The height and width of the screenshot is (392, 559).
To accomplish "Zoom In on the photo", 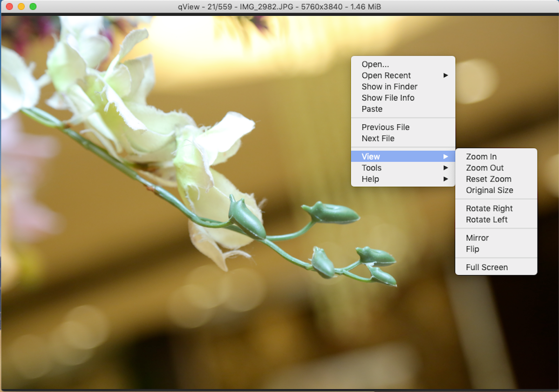I will pos(481,156).
